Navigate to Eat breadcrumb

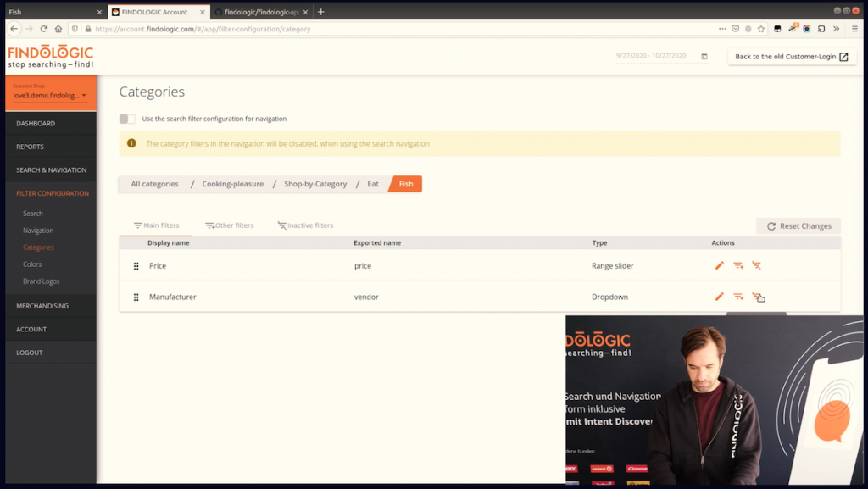pyautogui.click(x=373, y=184)
